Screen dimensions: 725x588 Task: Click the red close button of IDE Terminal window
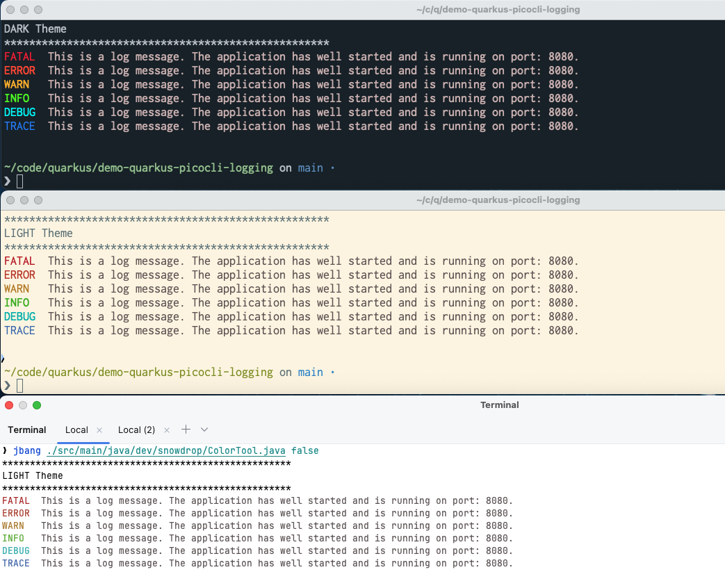pos(8,405)
